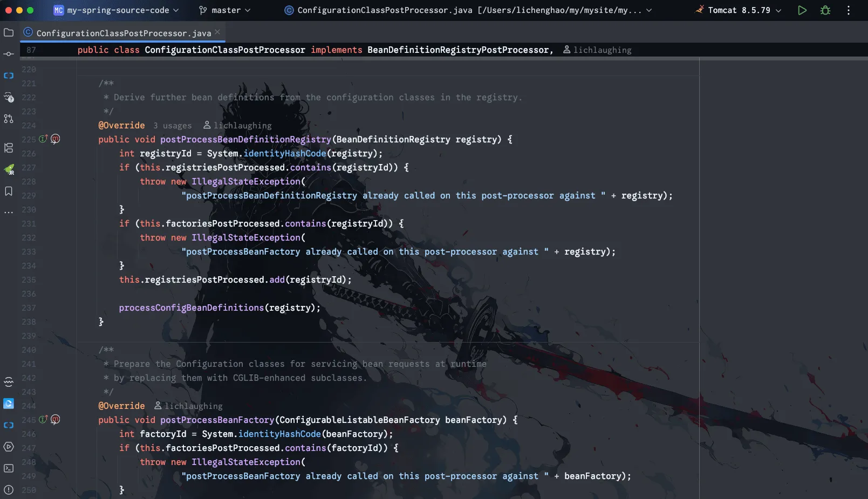This screenshot has height=499, width=868.
Task: Select the ConfigurationClassPostProcessor.java editor tab
Action: (123, 33)
